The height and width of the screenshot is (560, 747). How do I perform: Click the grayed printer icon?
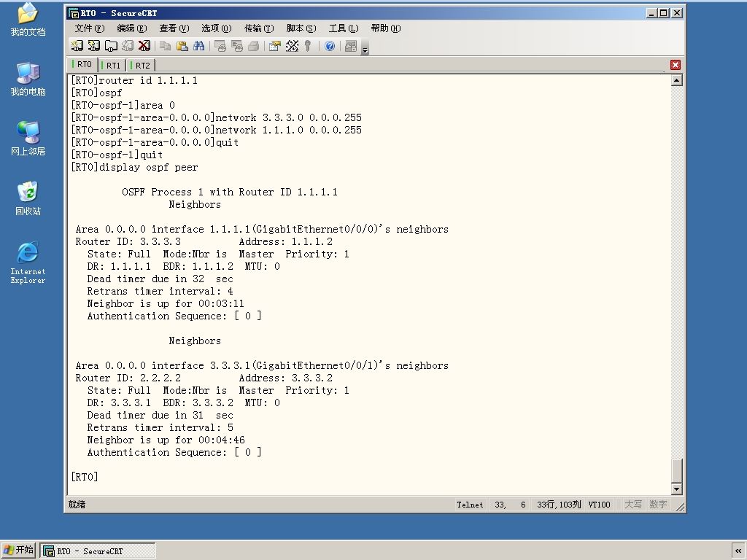pyautogui.click(x=253, y=46)
